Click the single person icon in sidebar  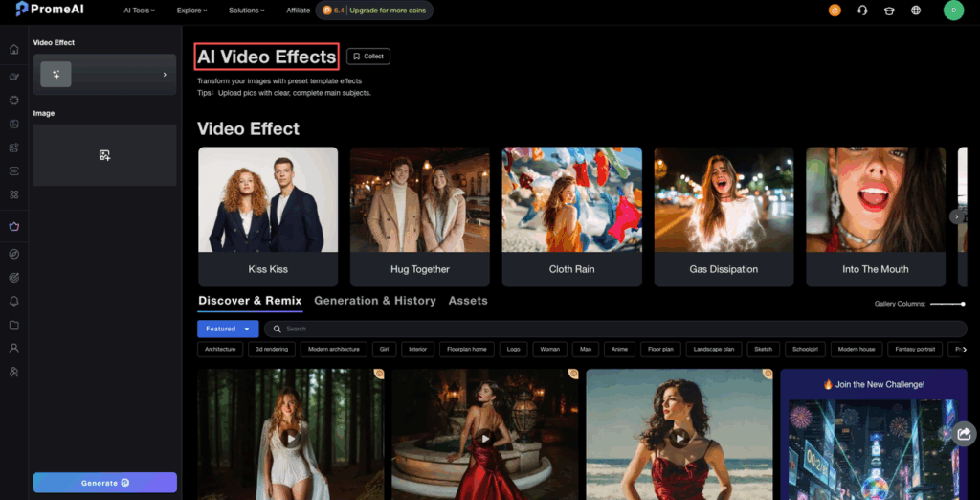point(13,349)
